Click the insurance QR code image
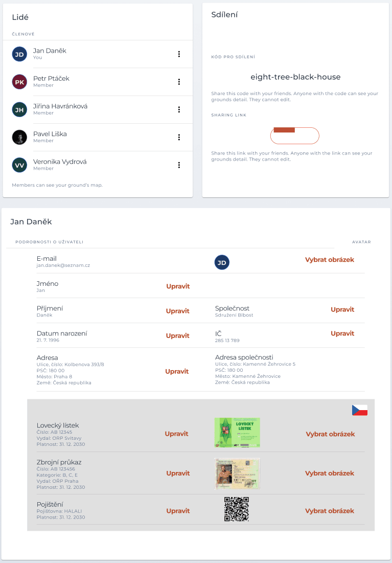This screenshot has height=563, width=392. coord(237,509)
